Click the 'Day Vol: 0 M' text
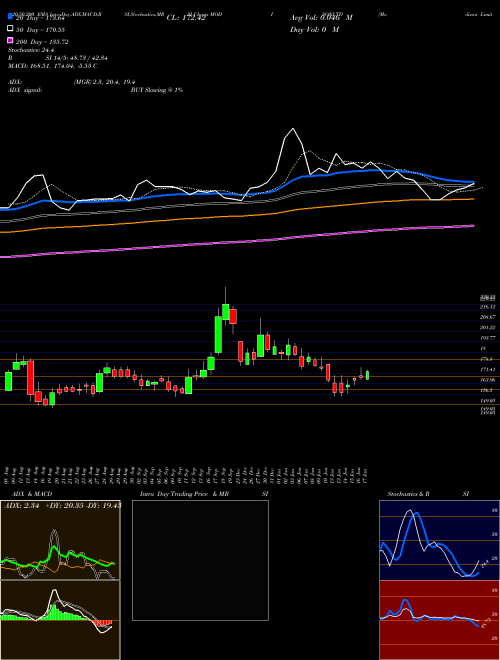Screen dimensions: 500x660 click(314, 29)
